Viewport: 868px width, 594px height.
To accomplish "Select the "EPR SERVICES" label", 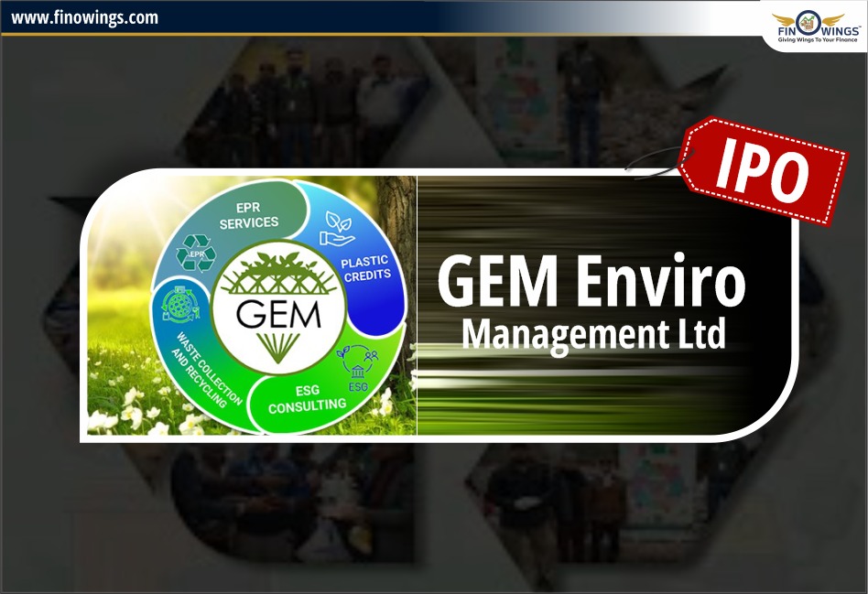I will 248,215.
